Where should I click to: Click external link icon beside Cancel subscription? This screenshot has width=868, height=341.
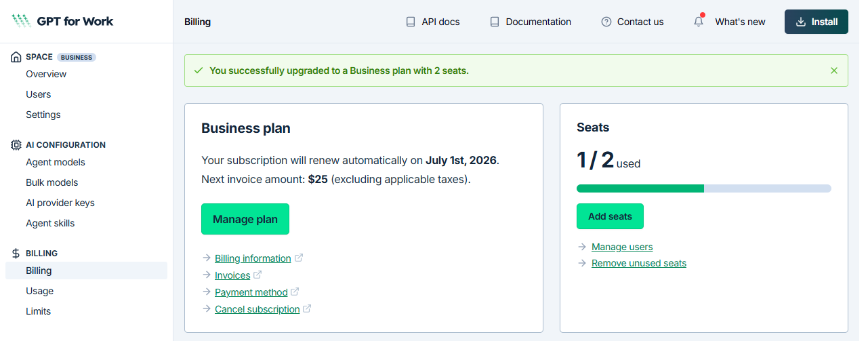[307, 309]
